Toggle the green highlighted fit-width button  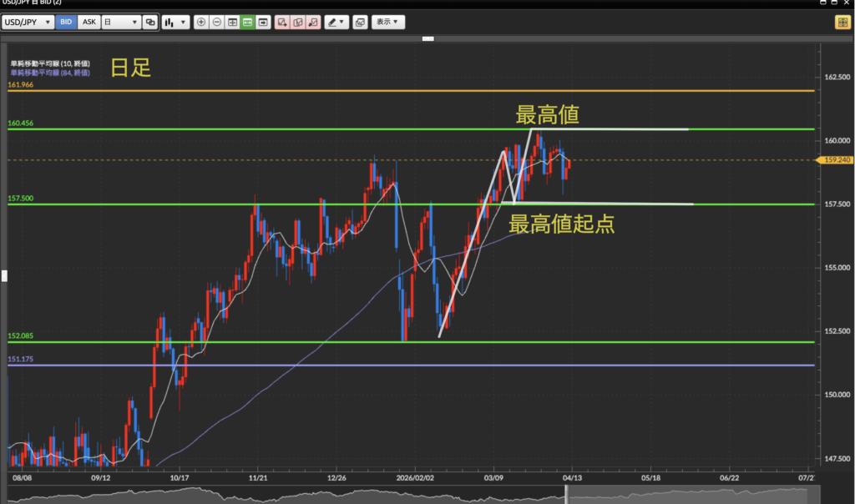(248, 23)
